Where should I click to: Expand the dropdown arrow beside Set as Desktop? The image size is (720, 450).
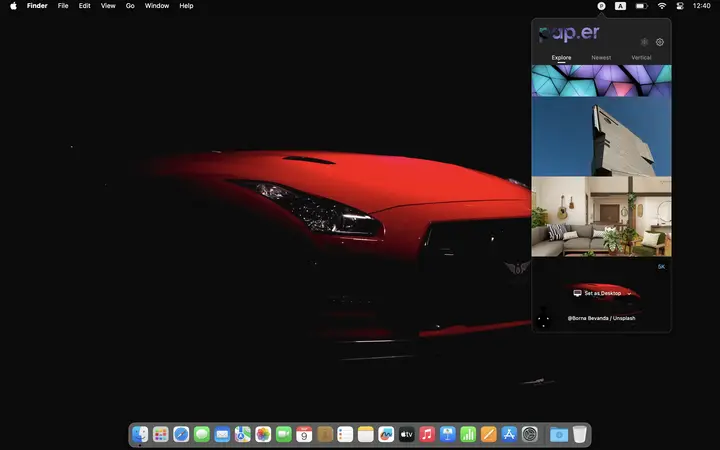pos(630,293)
